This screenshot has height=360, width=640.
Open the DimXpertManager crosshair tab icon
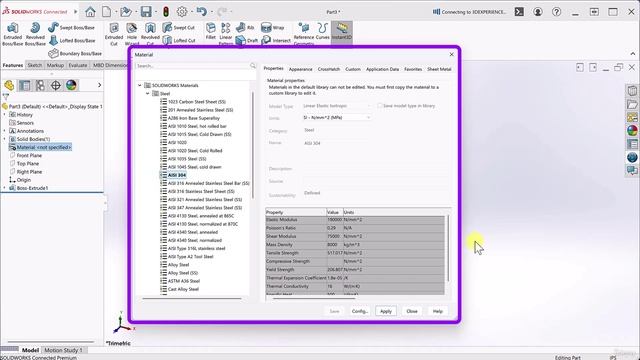tap(56, 85)
